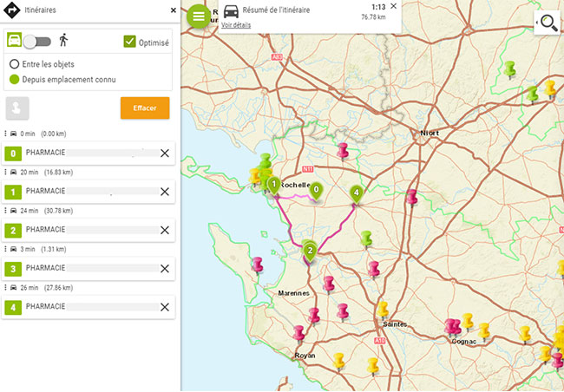Click the Itinéraires panel header icon
The height and width of the screenshot is (392, 564).
pos(10,10)
